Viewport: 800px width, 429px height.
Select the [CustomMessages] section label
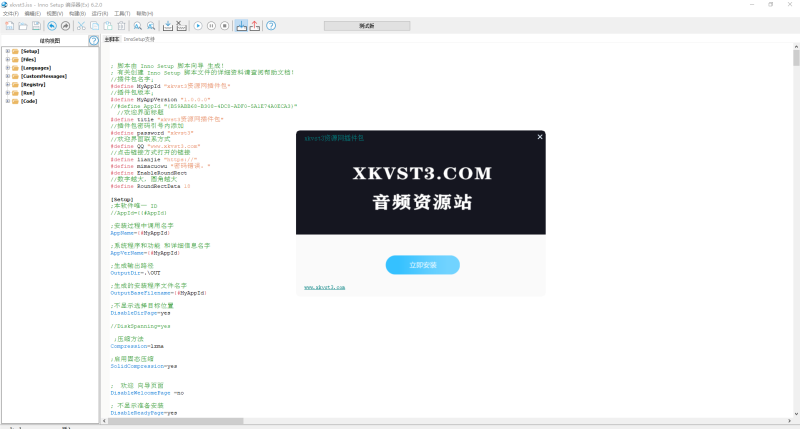pyautogui.click(x=44, y=76)
